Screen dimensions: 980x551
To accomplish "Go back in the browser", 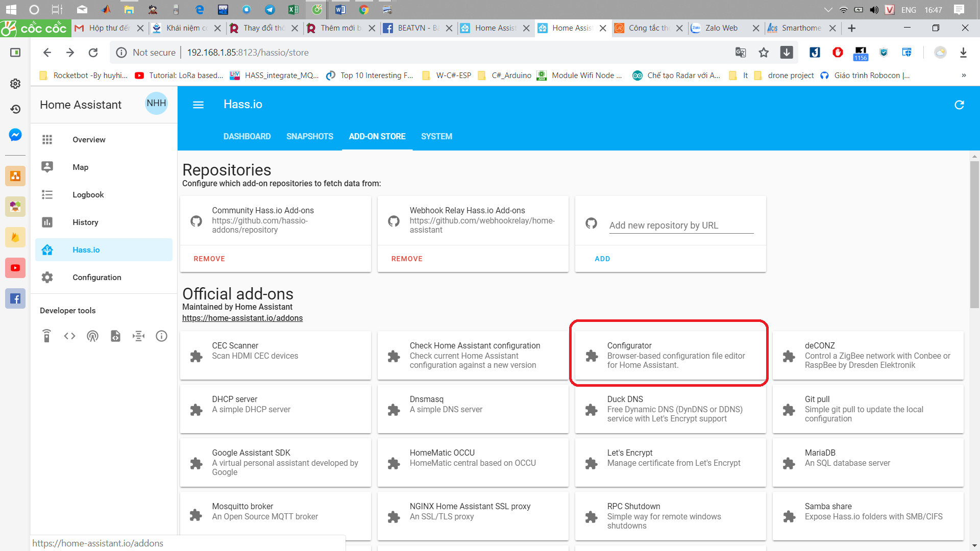I will click(47, 53).
